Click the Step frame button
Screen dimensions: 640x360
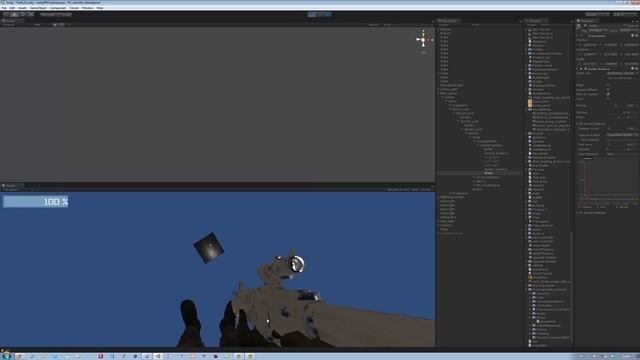click(x=327, y=14)
